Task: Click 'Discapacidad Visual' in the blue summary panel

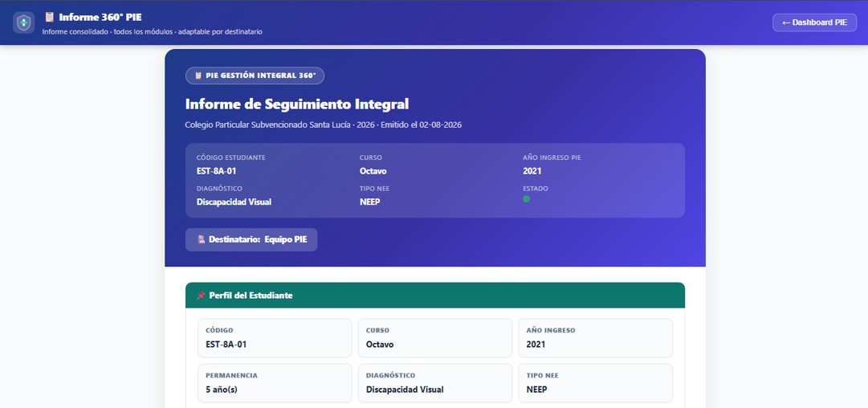Action: [234, 202]
